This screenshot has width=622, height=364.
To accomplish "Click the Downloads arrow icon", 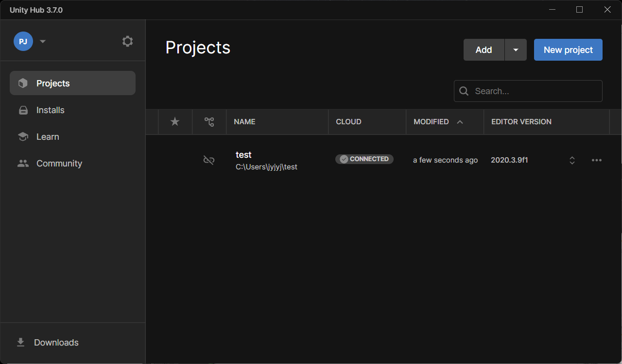I will point(20,343).
